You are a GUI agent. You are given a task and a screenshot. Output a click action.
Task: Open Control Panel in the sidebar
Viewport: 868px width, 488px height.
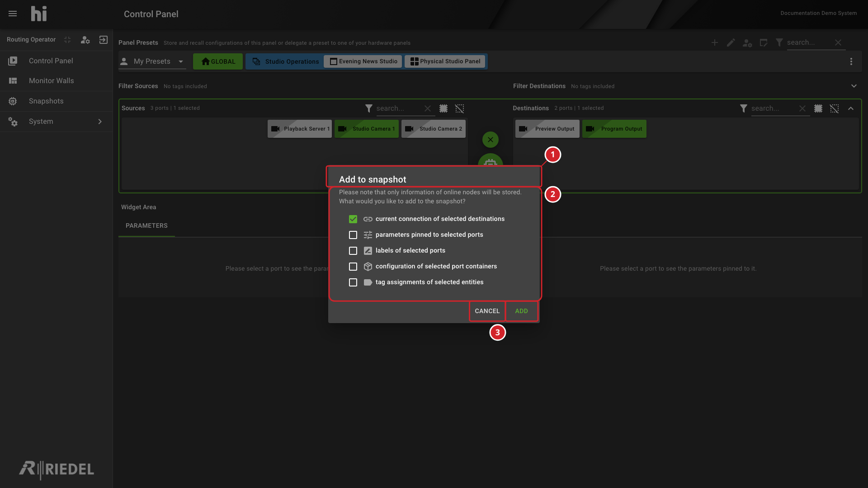(56, 61)
